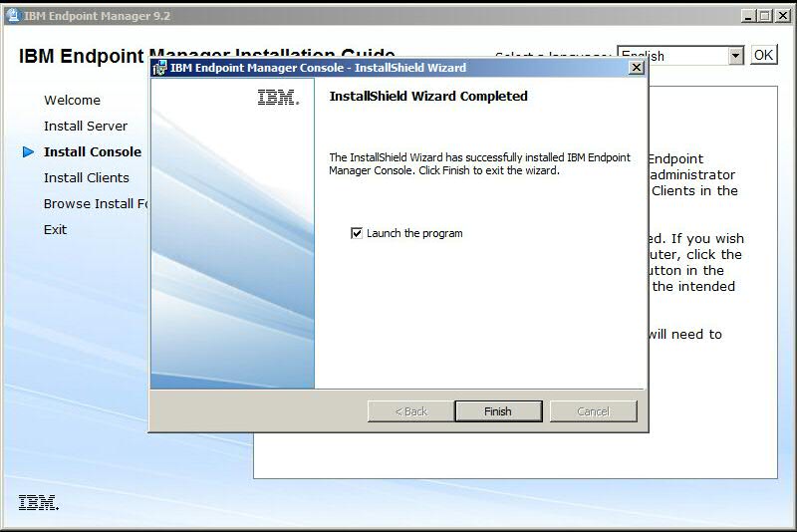
Task: Maximize the IBM Endpoint Manager 9.2 window
Action: coord(764,16)
